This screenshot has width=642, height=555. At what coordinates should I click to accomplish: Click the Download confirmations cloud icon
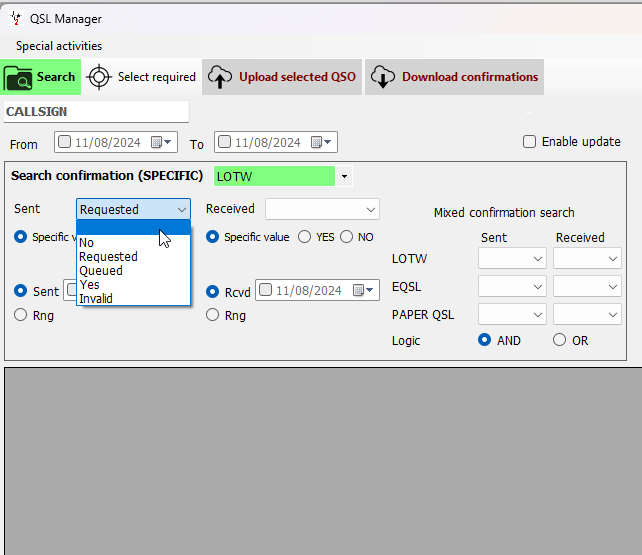click(x=383, y=77)
